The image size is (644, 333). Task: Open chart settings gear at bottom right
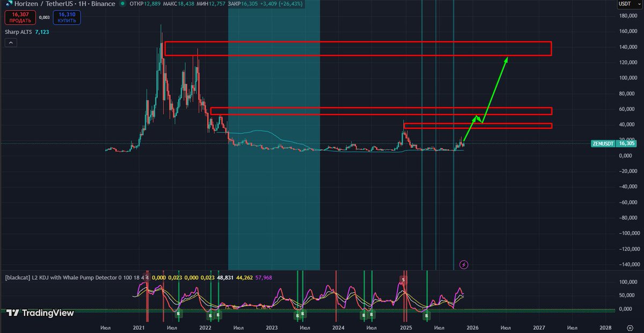point(630,327)
